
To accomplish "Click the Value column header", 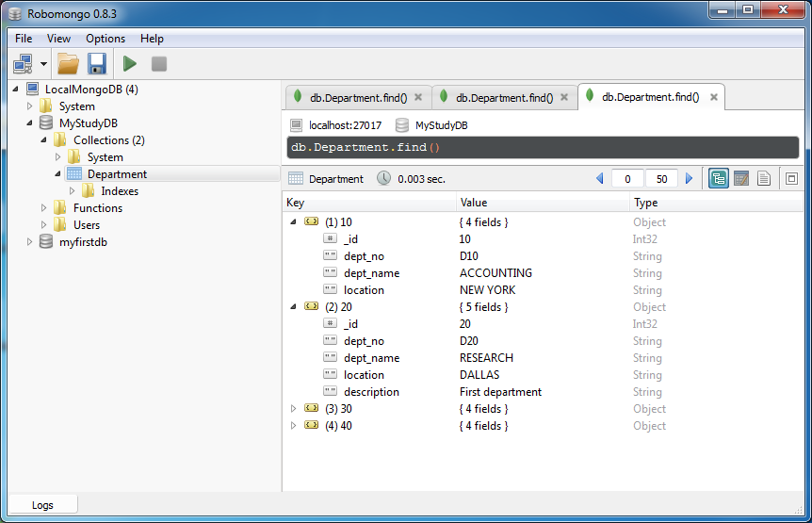I will [543, 203].
